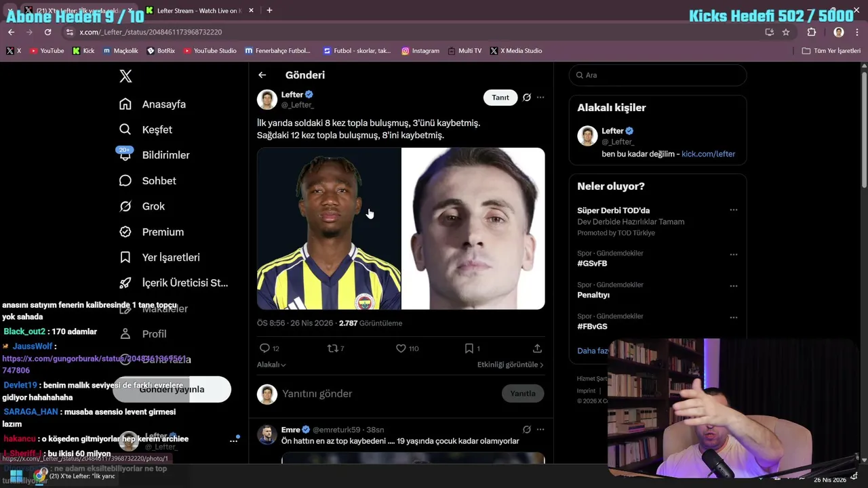Viewport: 868px width, 488px height.
Task: Open Keşfet search page
Action: pos(146,129)
